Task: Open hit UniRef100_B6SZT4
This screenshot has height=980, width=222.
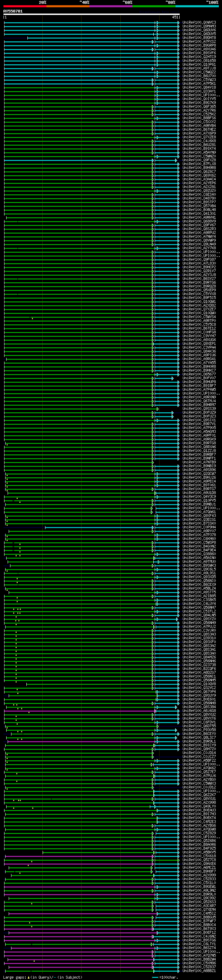Action: (199, 948)
